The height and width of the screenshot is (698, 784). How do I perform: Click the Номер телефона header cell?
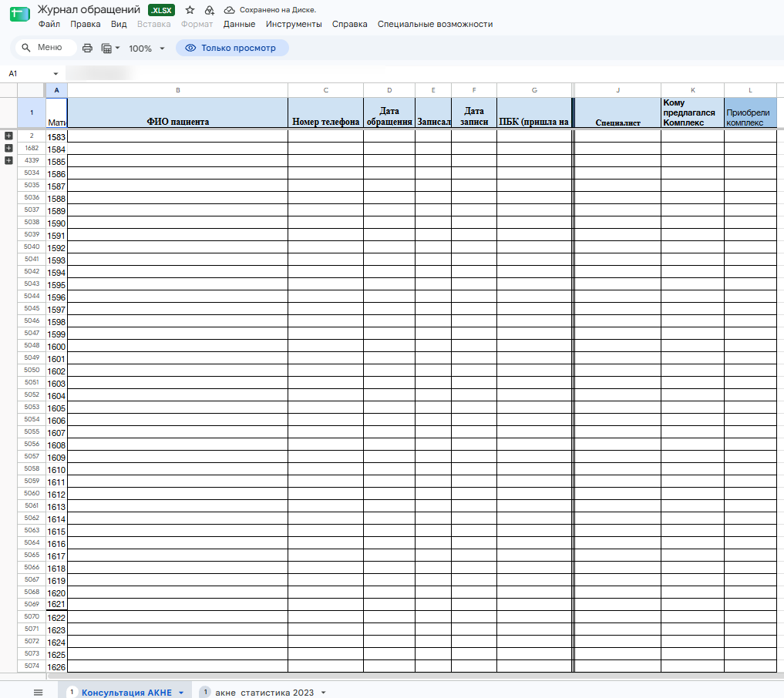325,113
